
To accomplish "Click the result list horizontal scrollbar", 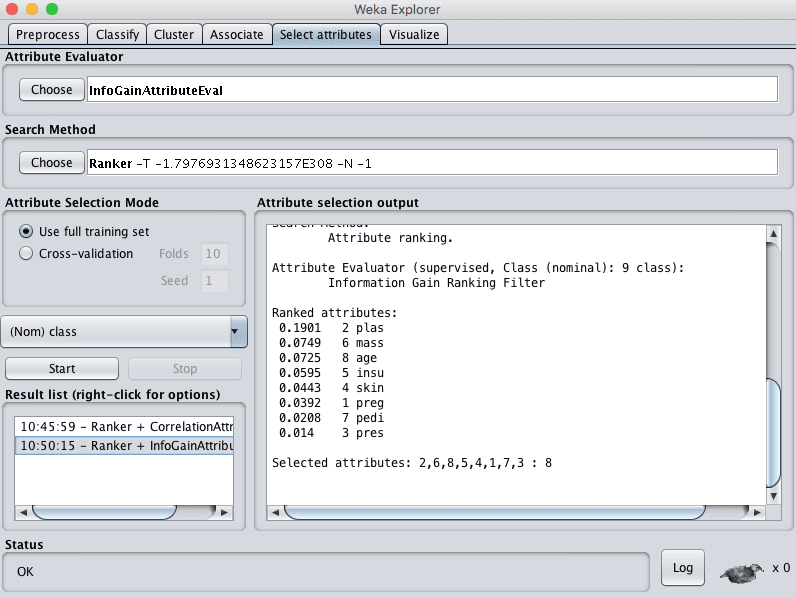I will tap(105, 512).
